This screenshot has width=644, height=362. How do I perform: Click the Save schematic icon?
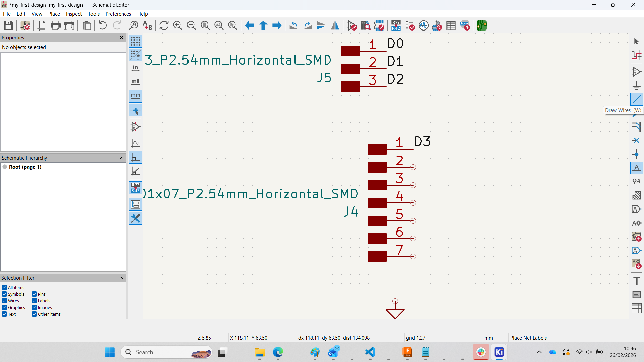(x=8, y=25)
